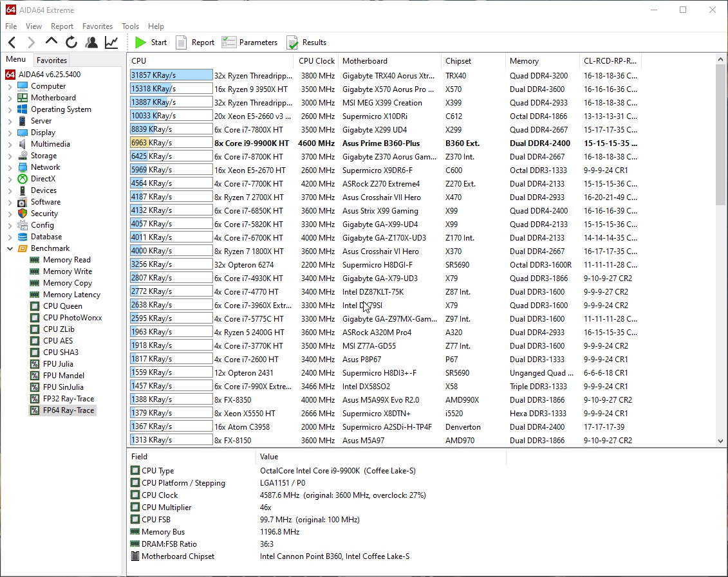Screen dimensions: 728x577
Task: Expand the Network tree node
Action: click(x=10, y=167)
